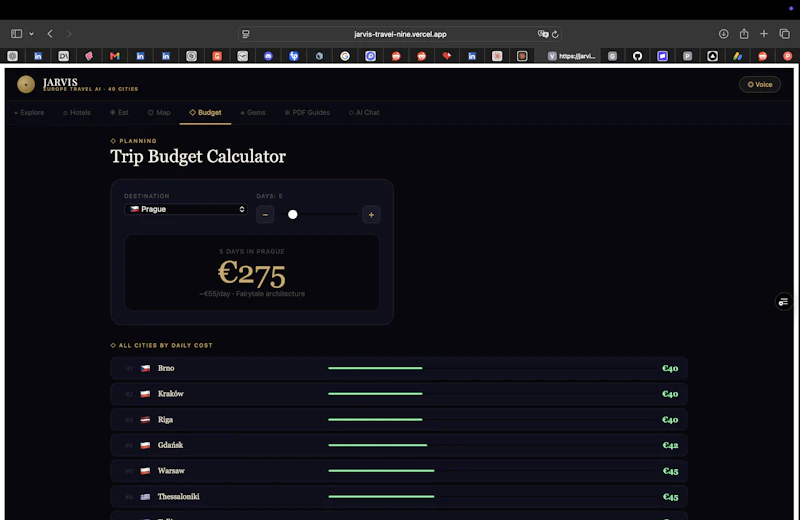The image size is (800, 520).
Task: Click the Czech flag beside Brno
Action: click(x=145, y=368)
